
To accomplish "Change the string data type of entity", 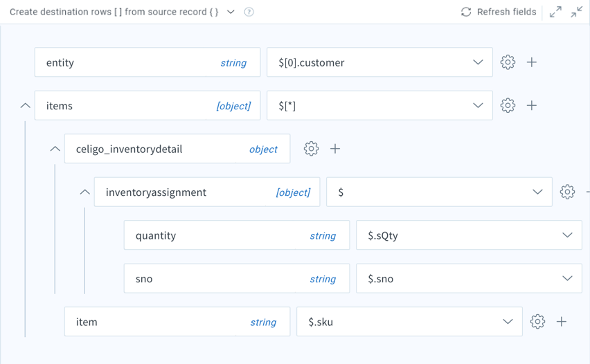I will click(x=233, y=63).
